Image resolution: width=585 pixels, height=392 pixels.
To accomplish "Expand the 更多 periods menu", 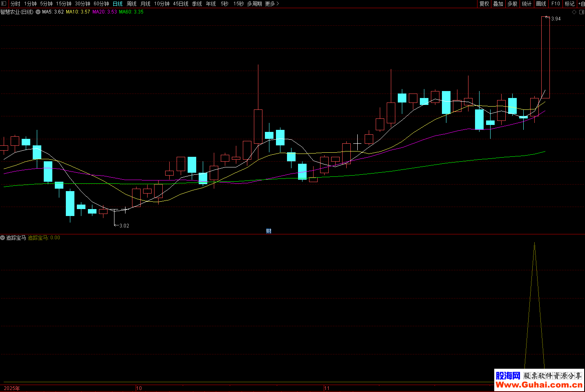I will [x=272, y=4].
